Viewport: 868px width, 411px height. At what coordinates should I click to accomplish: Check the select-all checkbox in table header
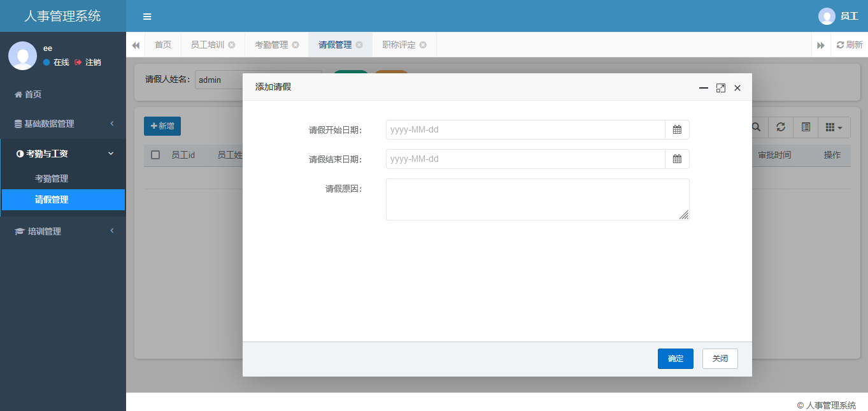tap(155, 155)
